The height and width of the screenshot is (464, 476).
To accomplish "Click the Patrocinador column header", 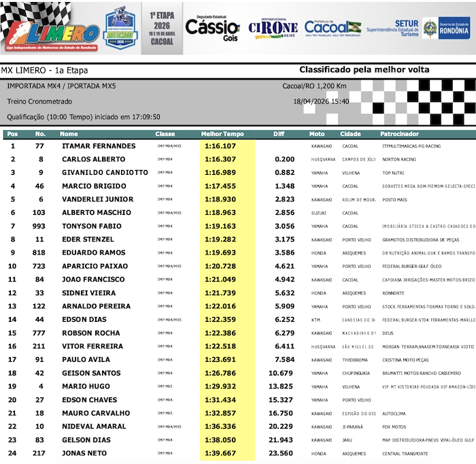I will [399, 134].
